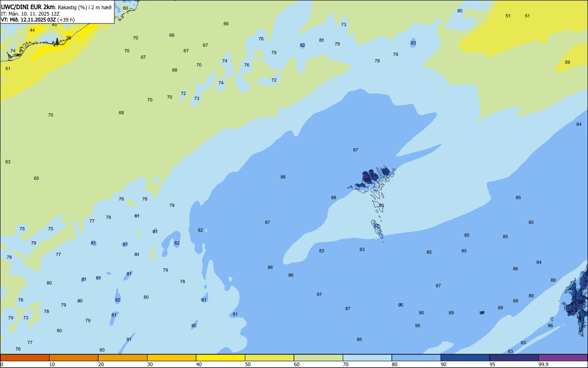
Task: Click the line "IT: Mán. 10. 11. 2025 12Z"
Action: [30, 14]
